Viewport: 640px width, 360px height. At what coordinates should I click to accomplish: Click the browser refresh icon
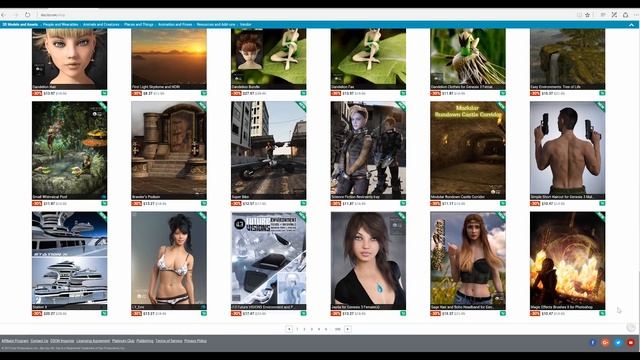coord(27,15)
